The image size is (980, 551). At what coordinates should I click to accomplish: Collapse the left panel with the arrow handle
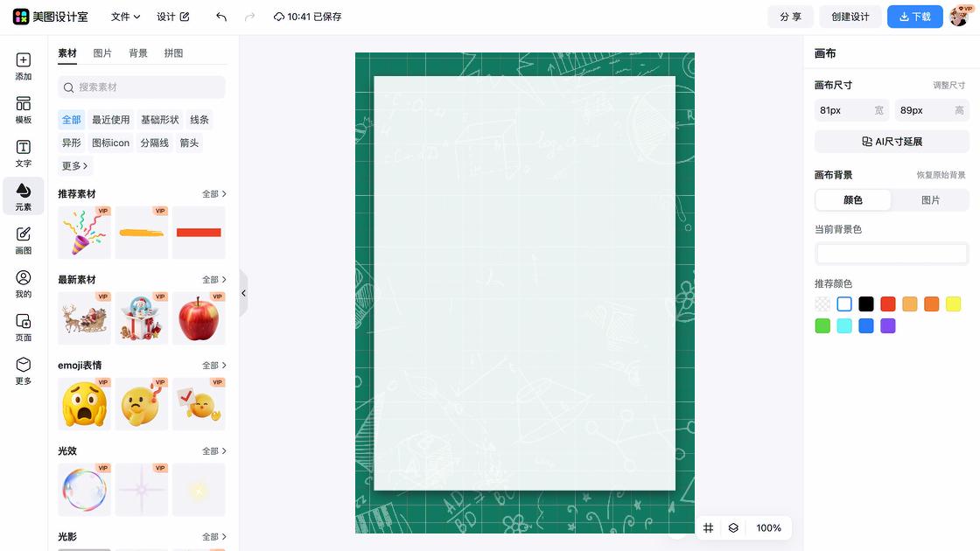pos(244,293)
